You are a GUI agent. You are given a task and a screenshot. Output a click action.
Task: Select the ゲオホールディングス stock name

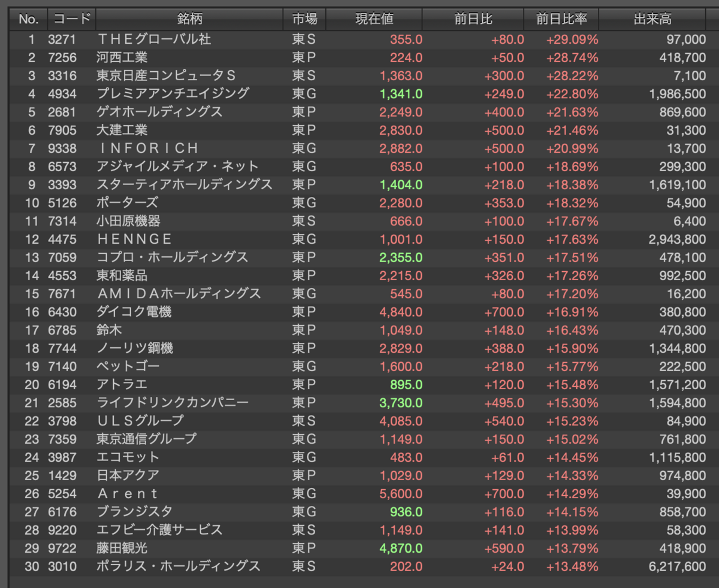[159, 112]
